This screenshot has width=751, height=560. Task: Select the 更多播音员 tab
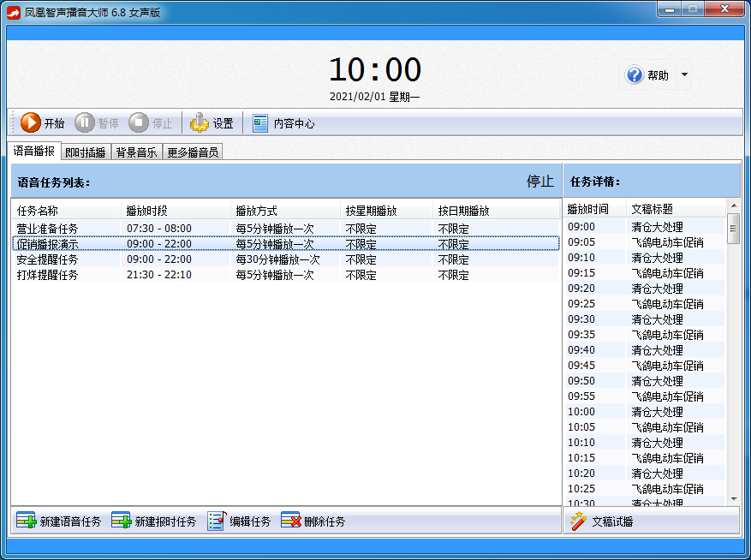pyautogui.click(x=193, y=152)
